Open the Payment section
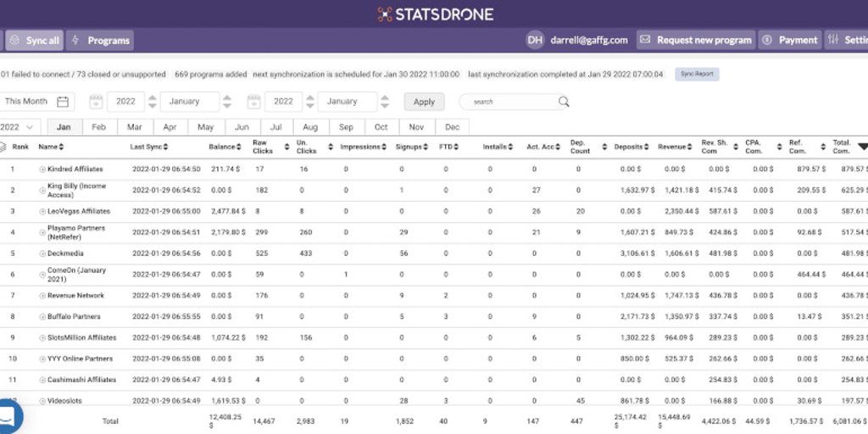This screenshot has height=434, width=868. pos(790,40)
